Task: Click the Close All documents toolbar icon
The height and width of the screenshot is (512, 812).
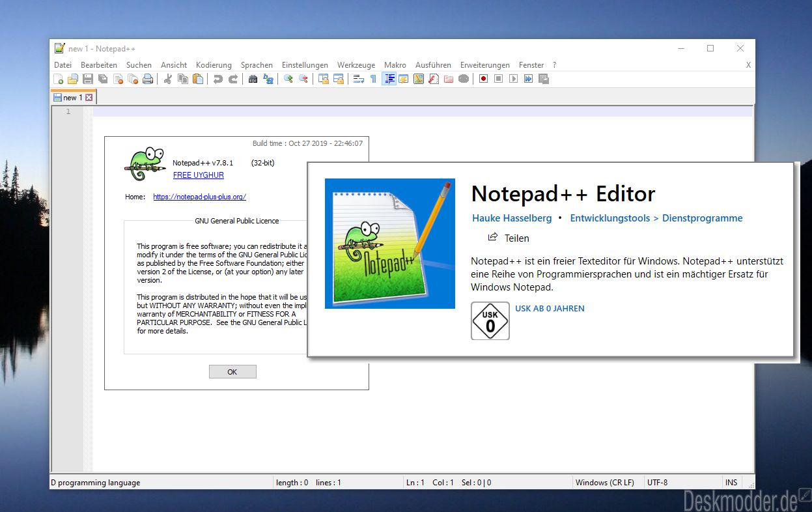Action: pyautogui.click(x=133, y=79)
